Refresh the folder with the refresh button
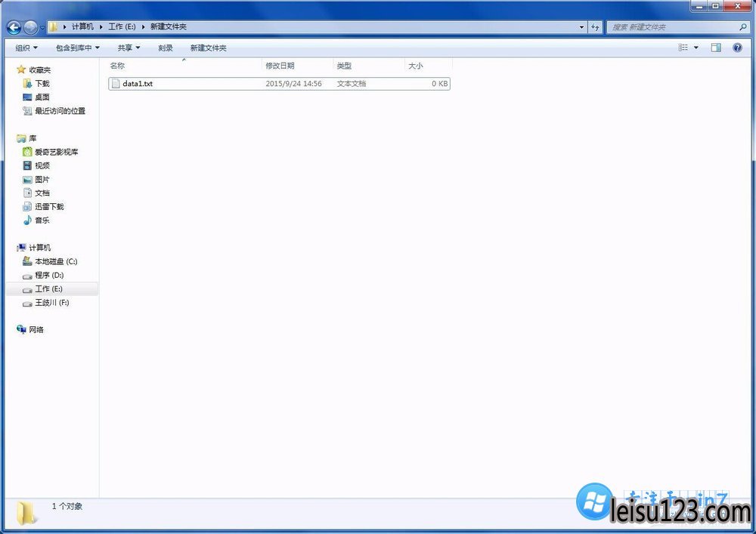 click(x=595, y=27)
